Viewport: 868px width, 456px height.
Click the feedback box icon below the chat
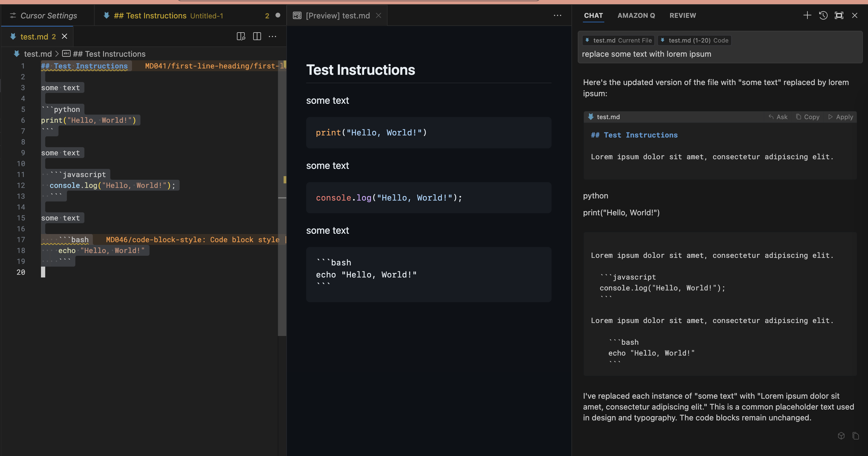point(841,436)
